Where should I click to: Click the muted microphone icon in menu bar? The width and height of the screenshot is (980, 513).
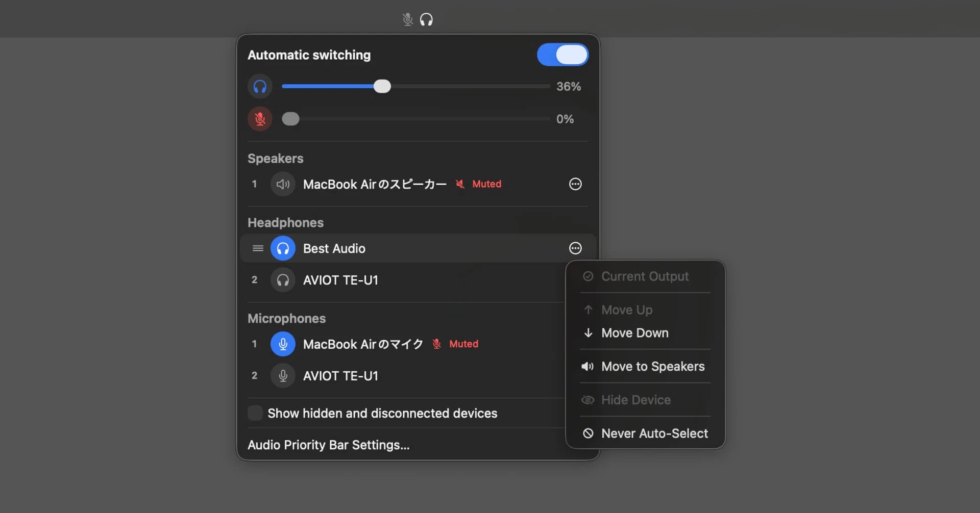coord(407,19)
